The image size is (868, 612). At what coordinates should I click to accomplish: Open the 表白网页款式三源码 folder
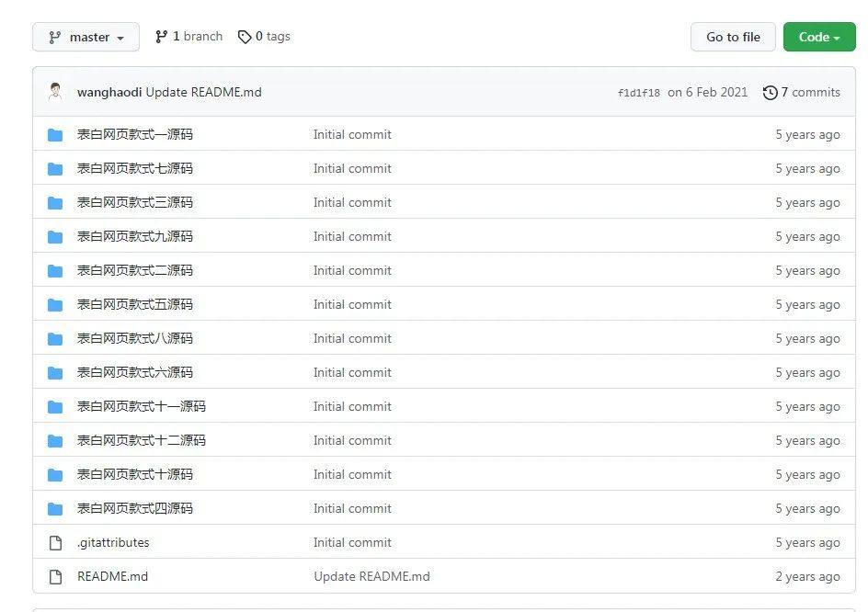pyautogui.click(x=135, y=202)
